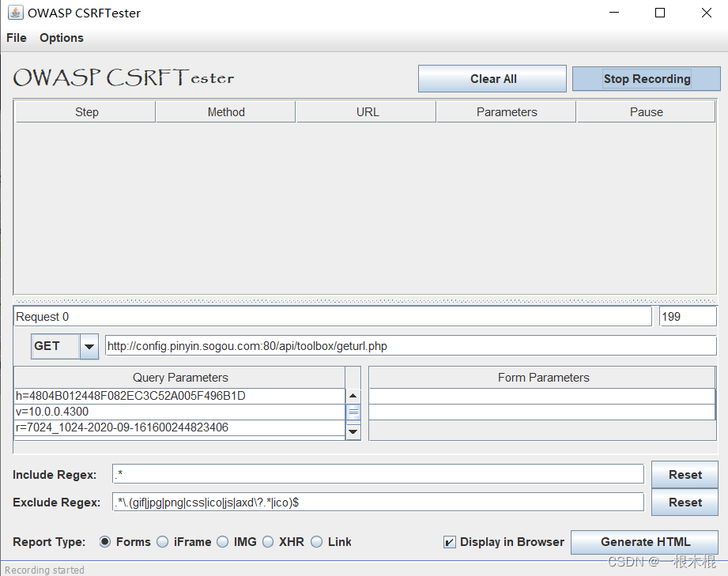Open the Options menu
This screenshot has height=576, width=728.
click(62, 38)
